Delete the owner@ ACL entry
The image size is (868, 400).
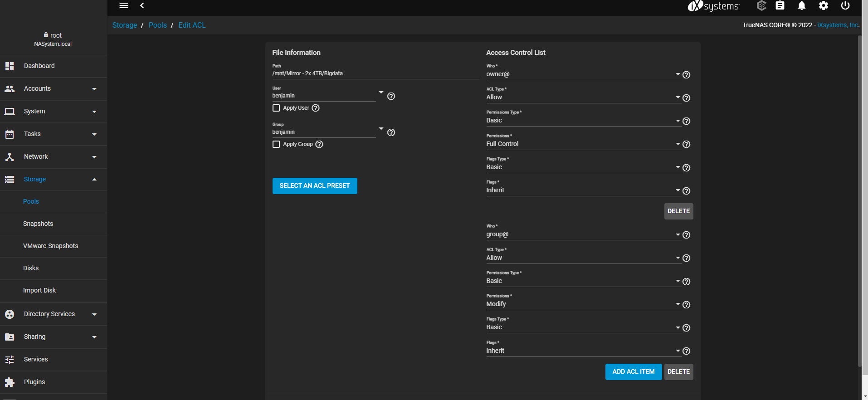pyautogui.click(x=678, y=211)
